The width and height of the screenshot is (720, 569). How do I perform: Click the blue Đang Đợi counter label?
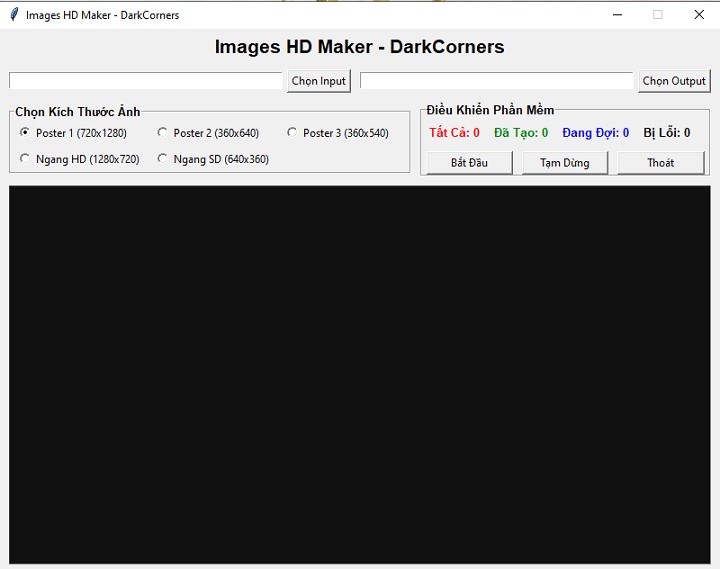point(595,133)
